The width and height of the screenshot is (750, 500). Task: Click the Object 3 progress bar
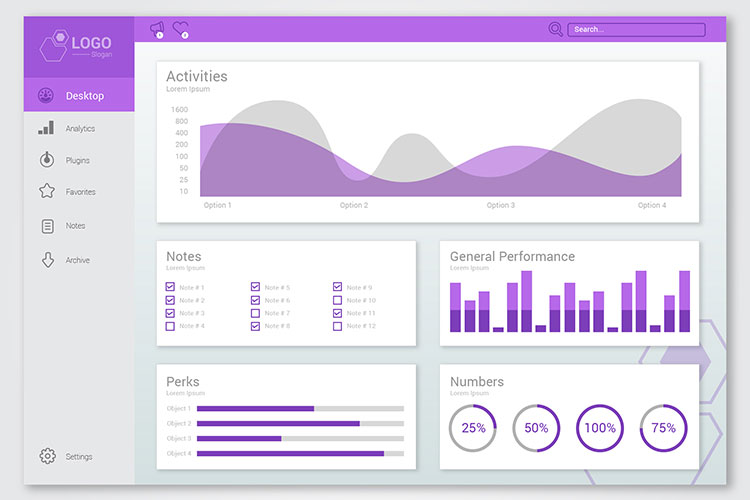[x=300, y=438]
